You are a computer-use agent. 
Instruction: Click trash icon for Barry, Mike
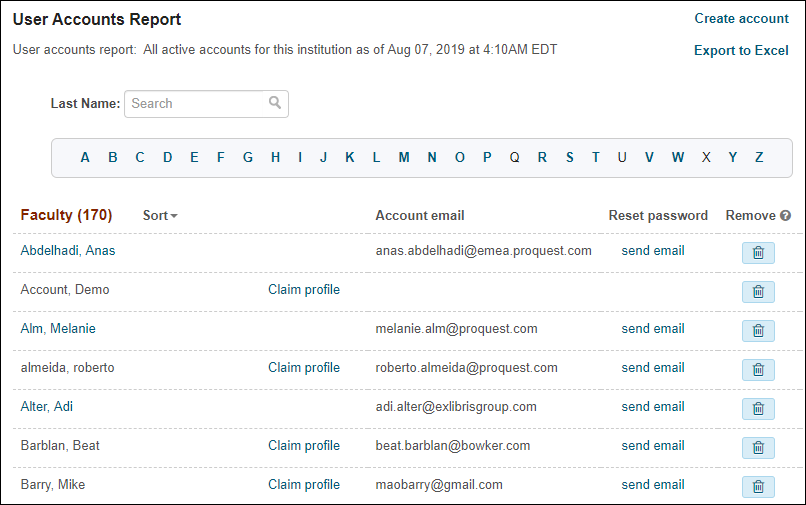pos(758,487)
